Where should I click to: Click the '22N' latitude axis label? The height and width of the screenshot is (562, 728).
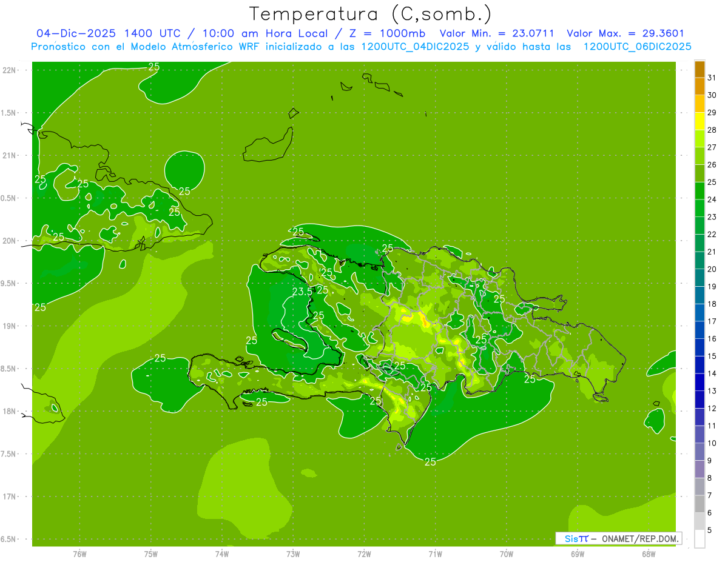(9, 70)
